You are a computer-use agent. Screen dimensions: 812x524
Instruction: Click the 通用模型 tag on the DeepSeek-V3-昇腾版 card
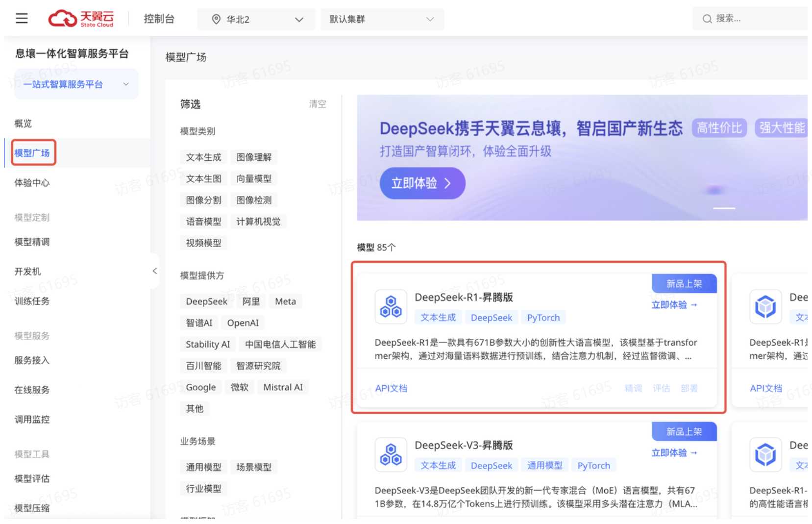pyautogui.click(x=544, y=465)
